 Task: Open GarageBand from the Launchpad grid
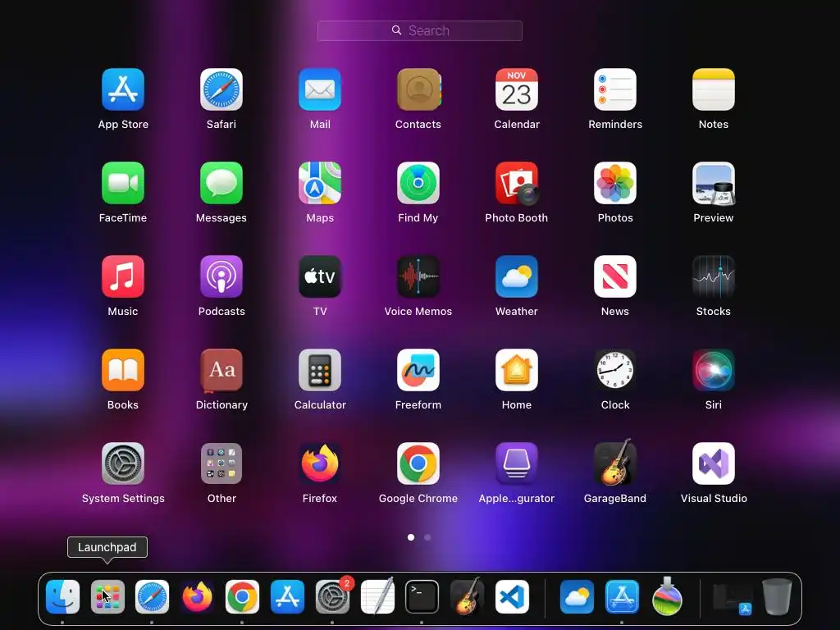[x=615, y=462]
